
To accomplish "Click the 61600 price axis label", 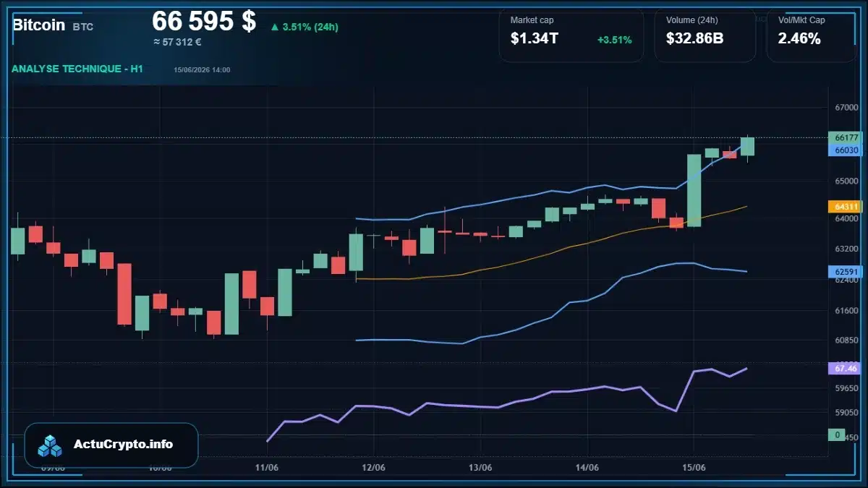I will pos(846,311).
